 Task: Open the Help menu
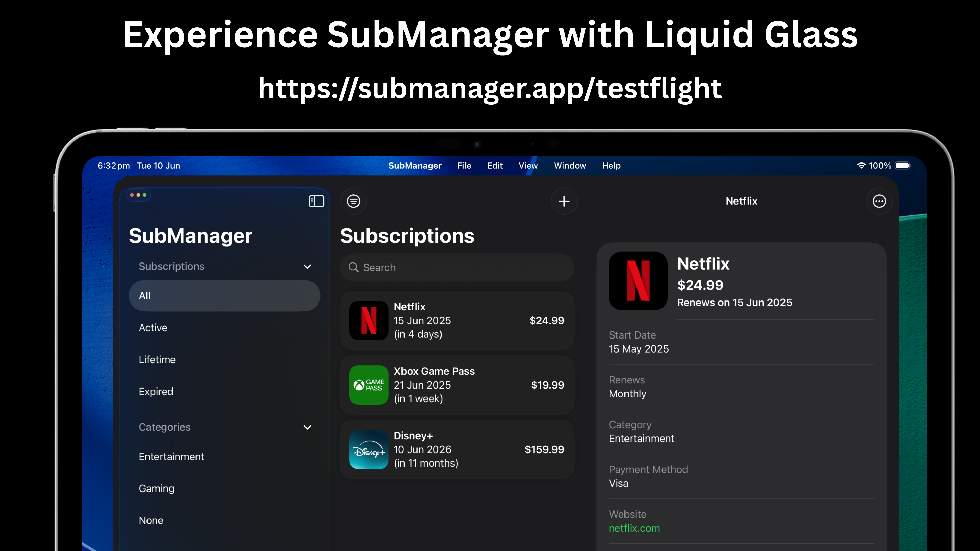[x=611, y=166]
